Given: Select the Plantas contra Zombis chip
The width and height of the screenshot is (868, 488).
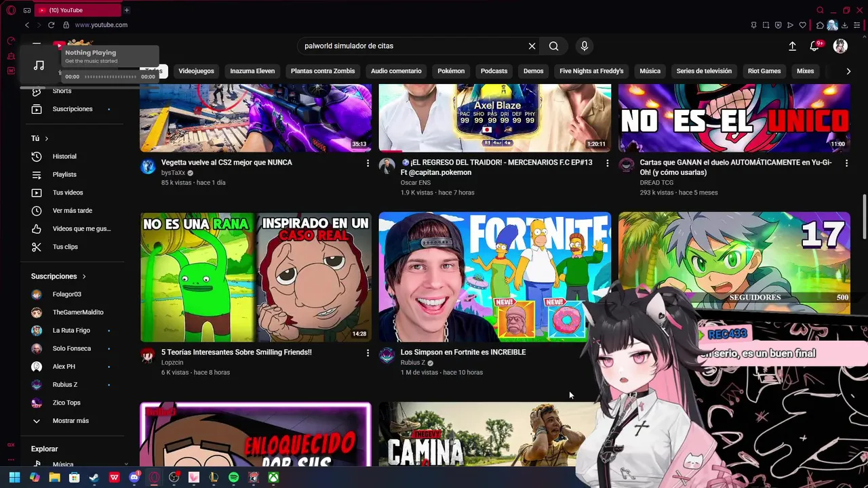Looking at the screenshot, I should pyautogui.click(x=323, y=71).
